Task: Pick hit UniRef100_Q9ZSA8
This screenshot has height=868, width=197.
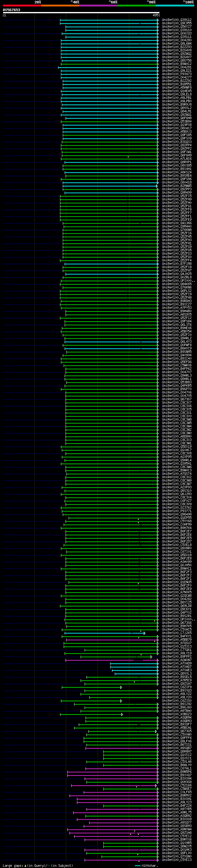Action: [x=176, y=833]
